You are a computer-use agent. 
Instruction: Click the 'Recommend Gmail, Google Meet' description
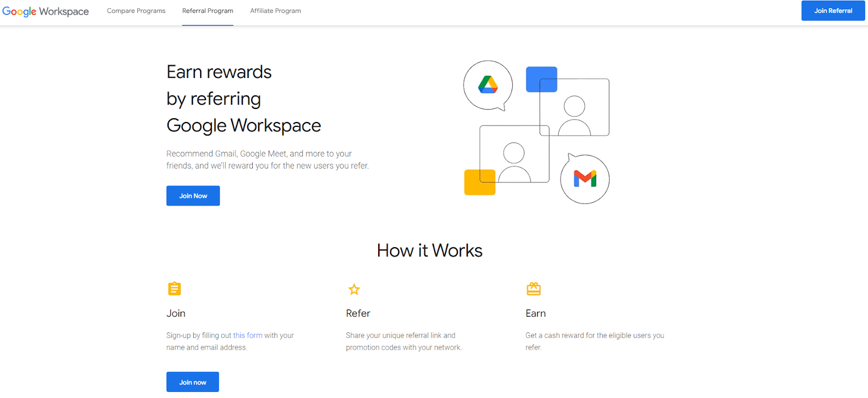click(267, 159)
